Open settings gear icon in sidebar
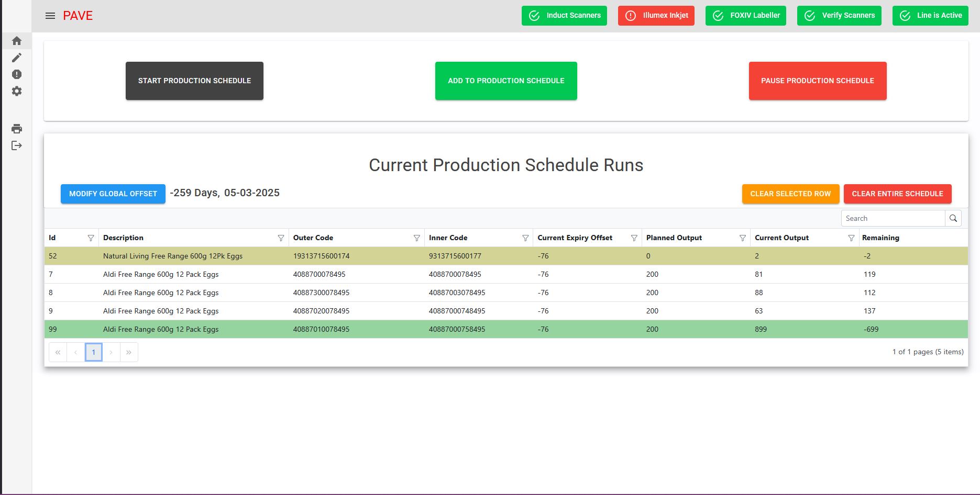The height and width of the screenshot is (495, 980). pos(17,91)
